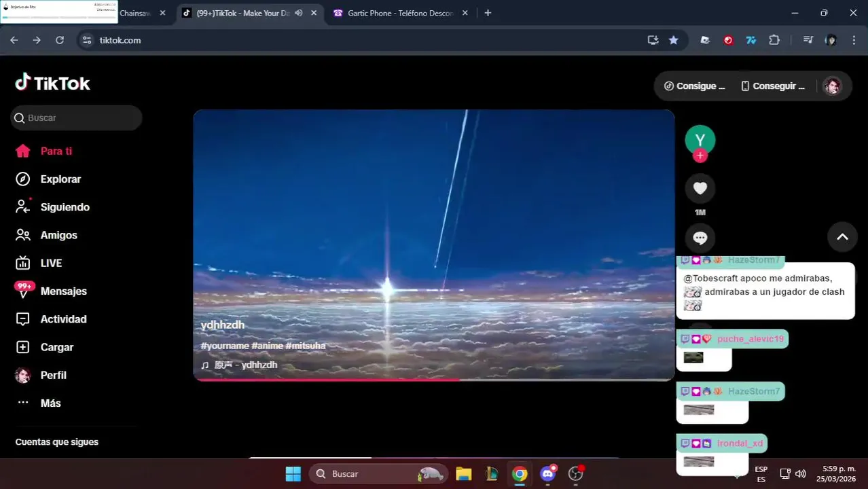This screenshot has height=489, width=868.
Task: Open the #yourname hashtag
Action: pos(225,346)
